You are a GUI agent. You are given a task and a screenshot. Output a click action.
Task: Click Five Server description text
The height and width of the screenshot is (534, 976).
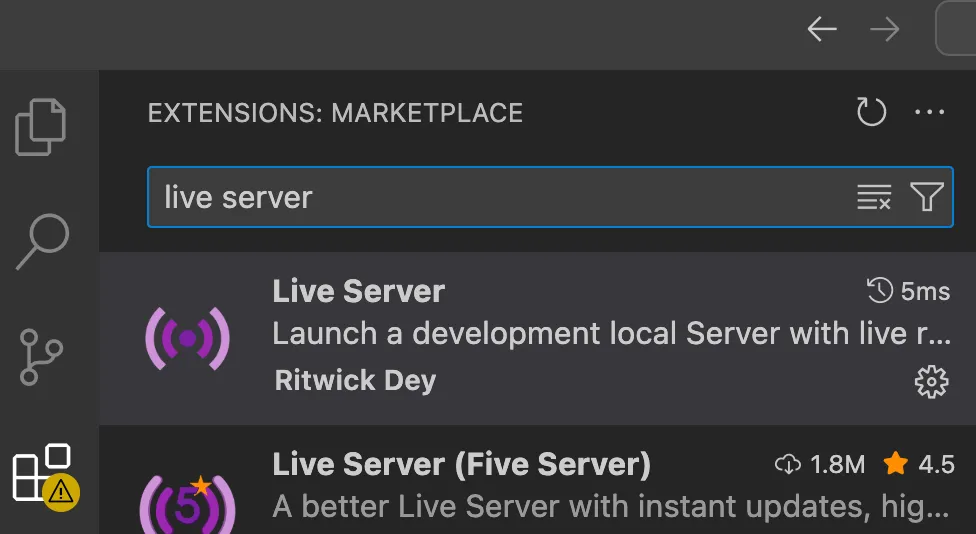(x=611, y=507)
